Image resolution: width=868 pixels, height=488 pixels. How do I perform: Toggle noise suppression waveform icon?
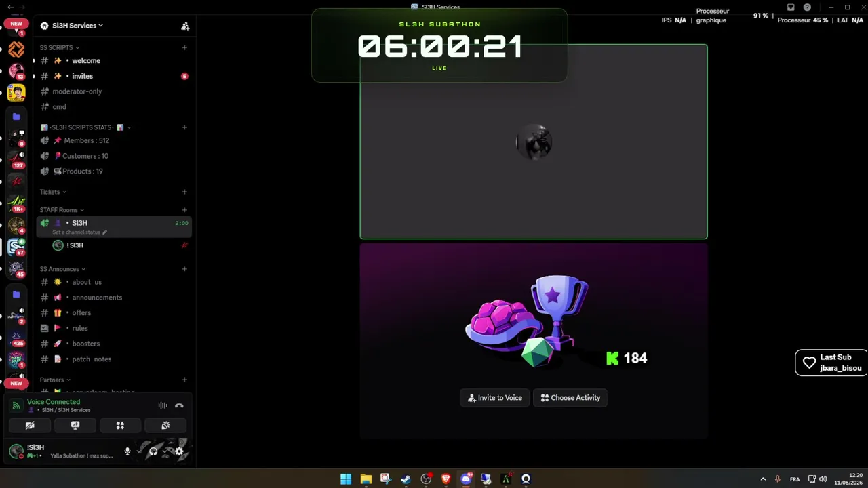[x=163, y=405]
